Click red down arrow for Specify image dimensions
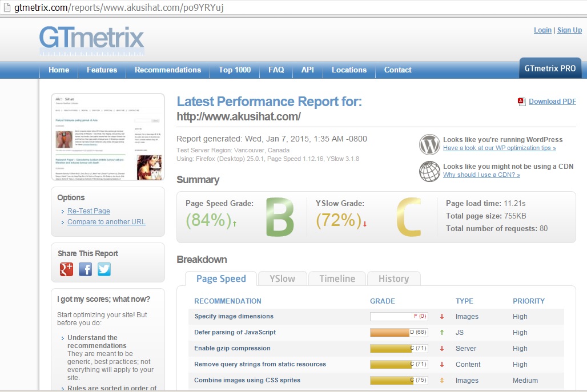The width and height of the screenshot is (587, 392). pos(442,317)
